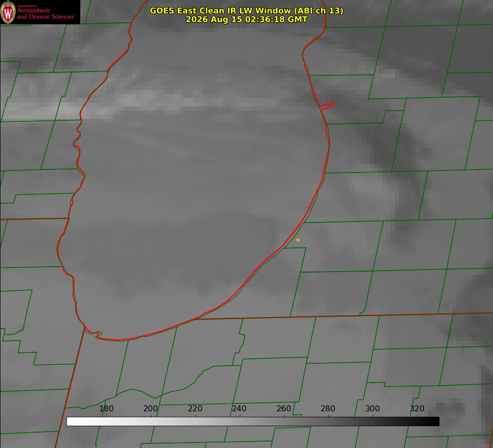The width and height of the screenshot is (493, 448).
Task: Click the 320 colorbar label
Action: (417, 408)
